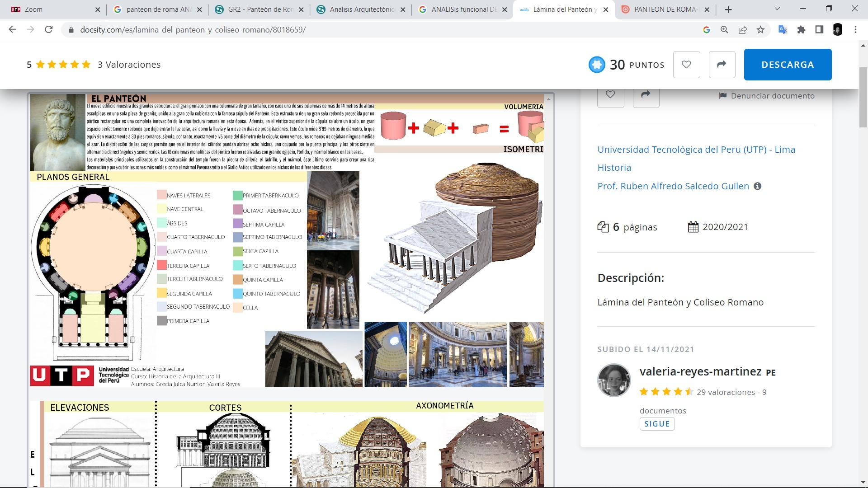868x488 pixels.
Task: Click the Denunciar documento flag link
Action: click(x=767, y=96)
